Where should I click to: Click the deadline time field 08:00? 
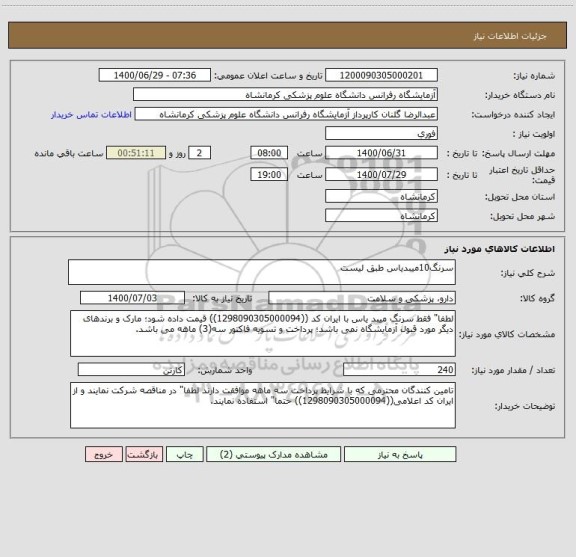click(x=269, y=153)
